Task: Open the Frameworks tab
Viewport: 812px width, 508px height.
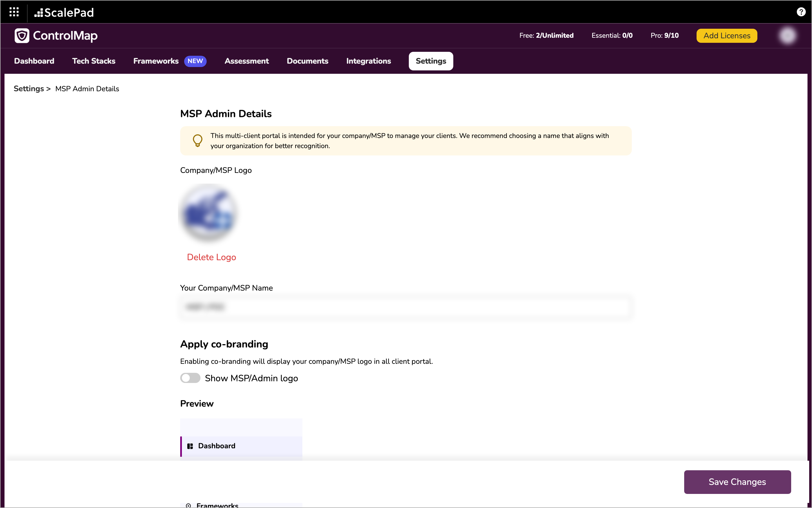Action: [x=156, y=61]
